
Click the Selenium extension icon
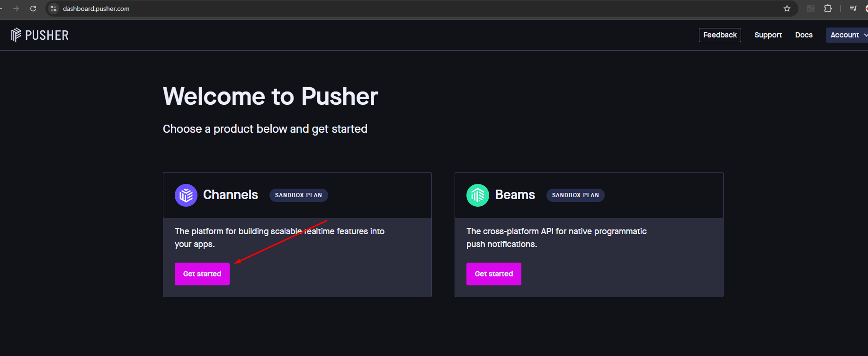tap(811, 9)
